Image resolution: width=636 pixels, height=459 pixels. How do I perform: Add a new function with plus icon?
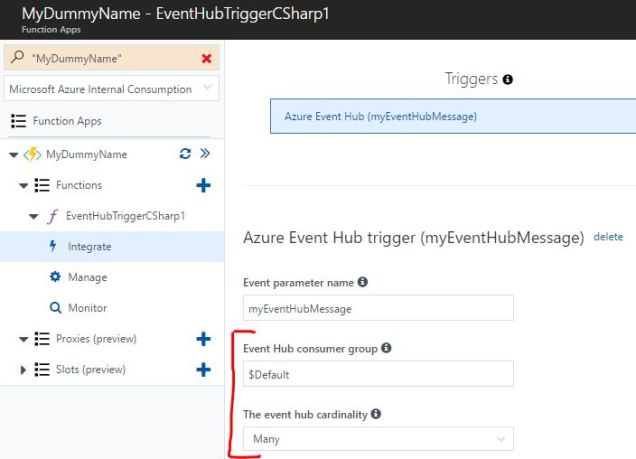(203, 185)
